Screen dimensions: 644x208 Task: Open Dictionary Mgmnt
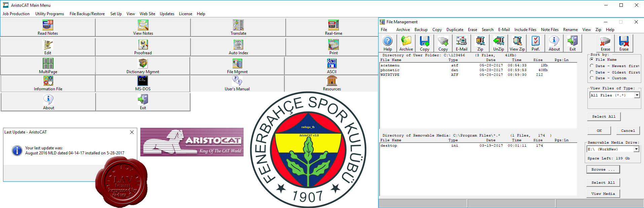click(x=143, y=66)
